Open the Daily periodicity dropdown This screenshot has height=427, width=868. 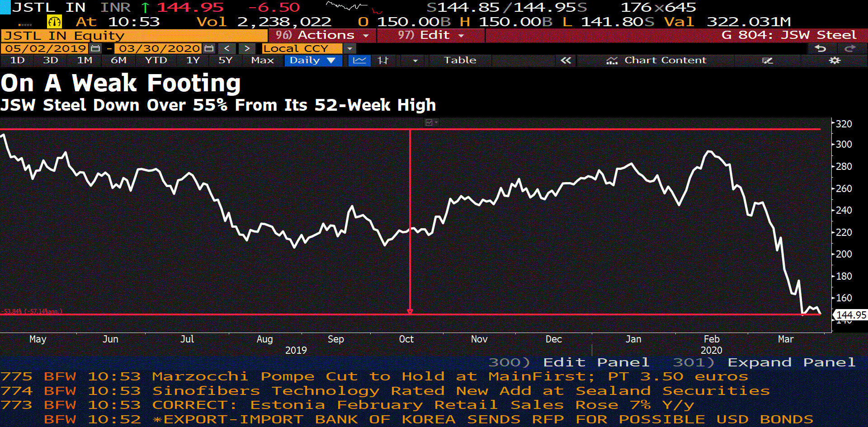click(x=312, y=60)
